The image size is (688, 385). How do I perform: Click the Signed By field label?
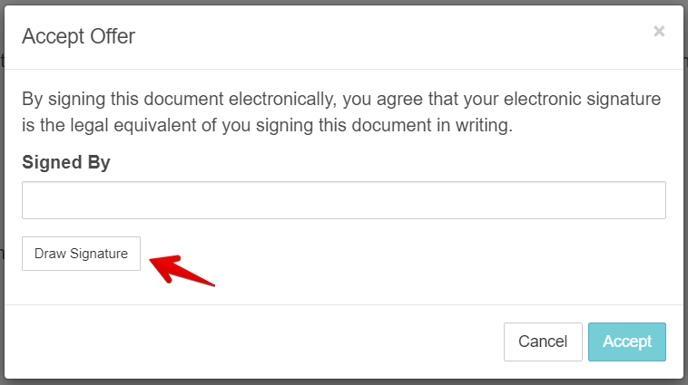pos(66,162)
